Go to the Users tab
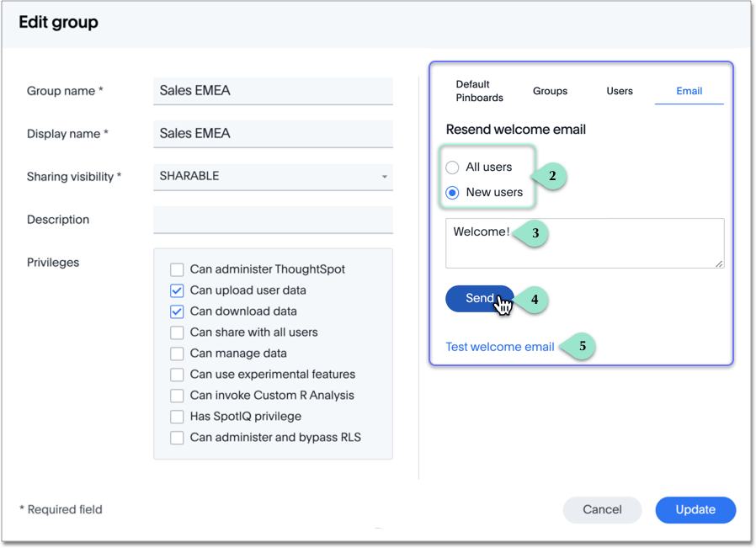The width and height of the screenshot is (756, 548). point(620,91)
